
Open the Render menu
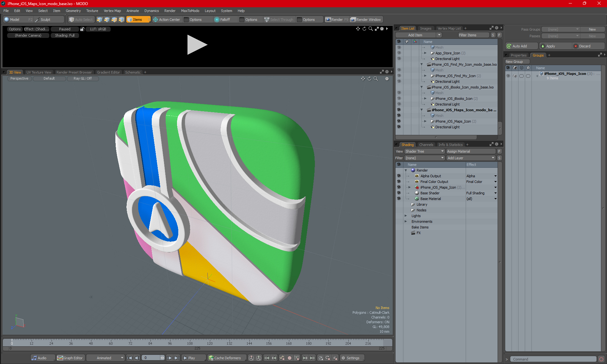point(170,11)
